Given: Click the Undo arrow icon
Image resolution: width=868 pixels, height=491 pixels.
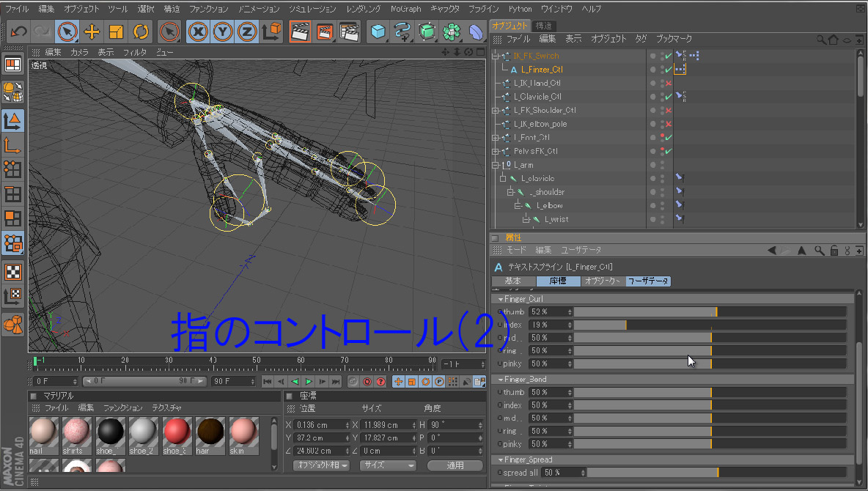Looking at the screenshot, I should (x=19, y=32).
